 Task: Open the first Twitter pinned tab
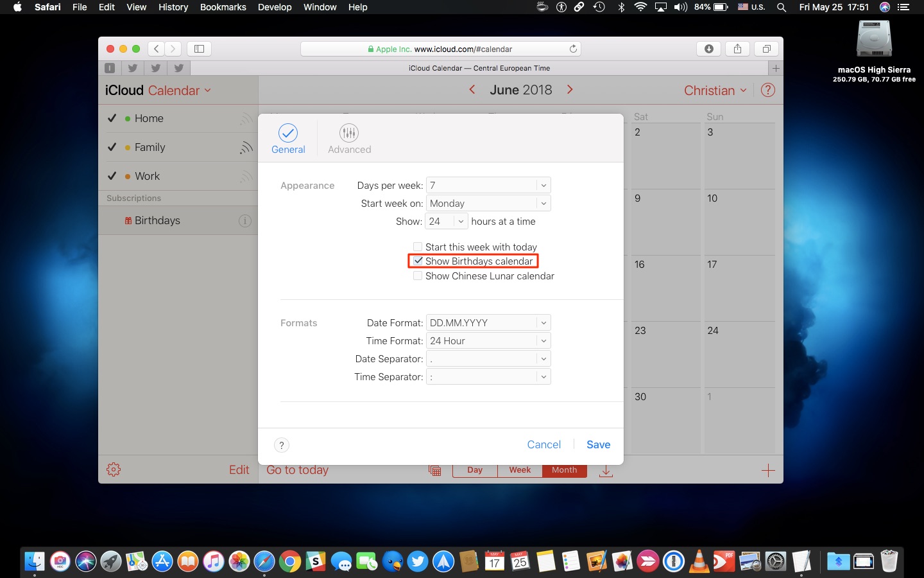coord(133,68)
